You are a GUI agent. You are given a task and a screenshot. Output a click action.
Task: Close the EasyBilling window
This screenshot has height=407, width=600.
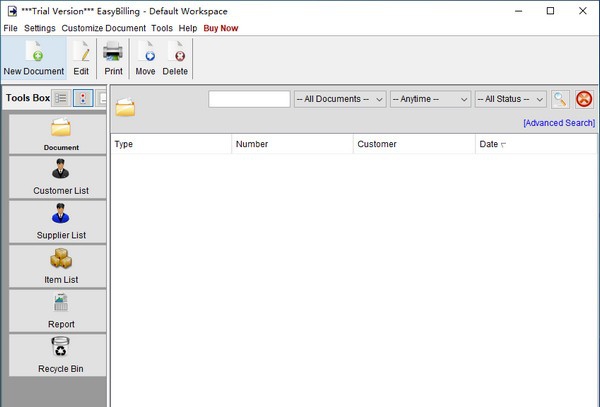coord(583,11)
